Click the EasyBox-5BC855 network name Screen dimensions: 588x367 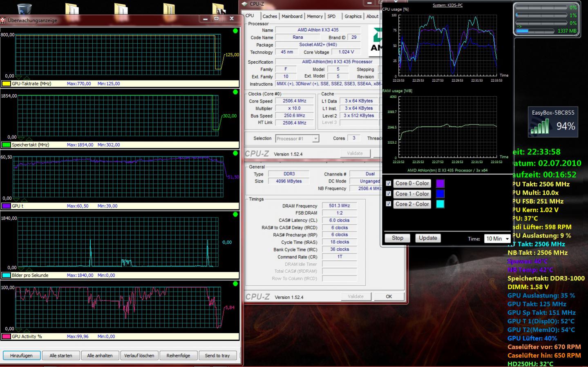tap(553, 113)
